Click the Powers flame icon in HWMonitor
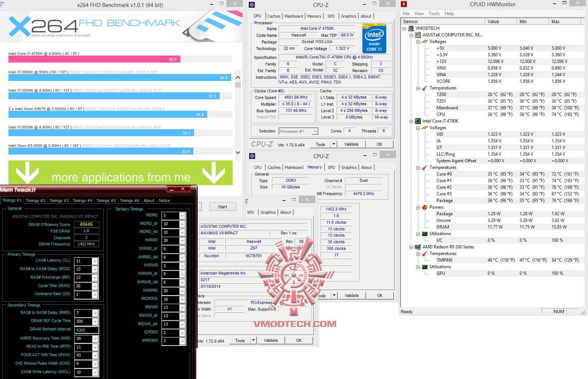 click(425, 207)
